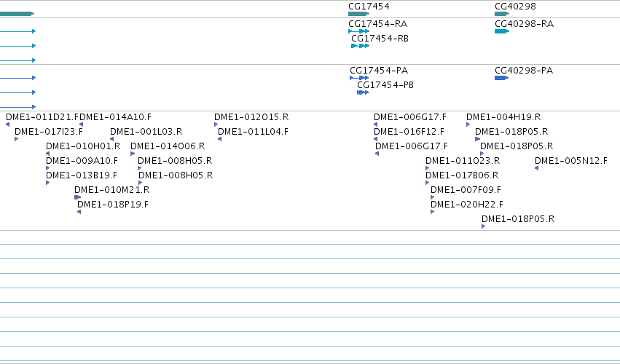
Task: Click the DME1-010M21.R marker arrow
Action: coord(77,197)
